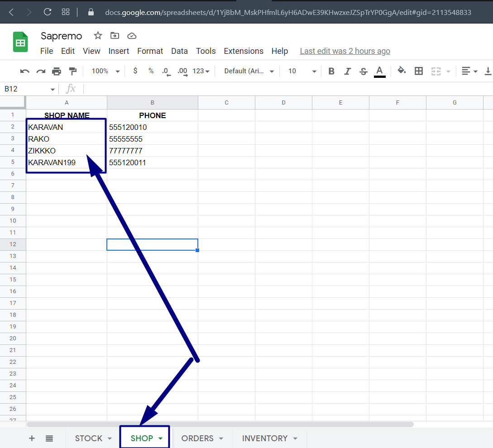Open the zoom 100% dropdown
Viewport: 493px width, 448px height.
(105, 71)
